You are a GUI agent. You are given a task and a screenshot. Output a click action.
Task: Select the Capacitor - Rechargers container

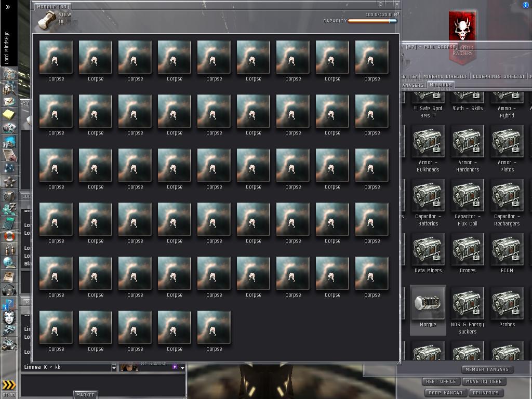click(507, 203)
